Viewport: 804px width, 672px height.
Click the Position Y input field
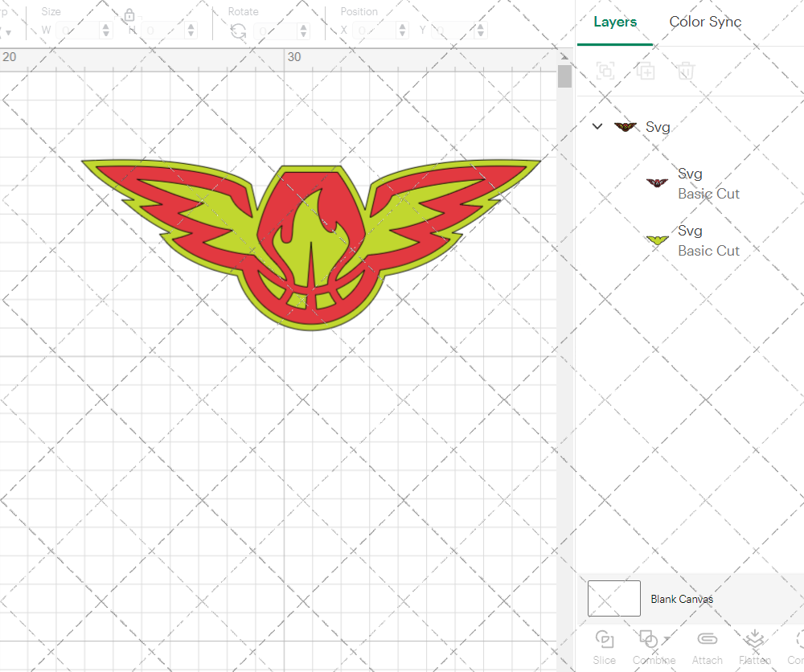[x=453, y=31]
